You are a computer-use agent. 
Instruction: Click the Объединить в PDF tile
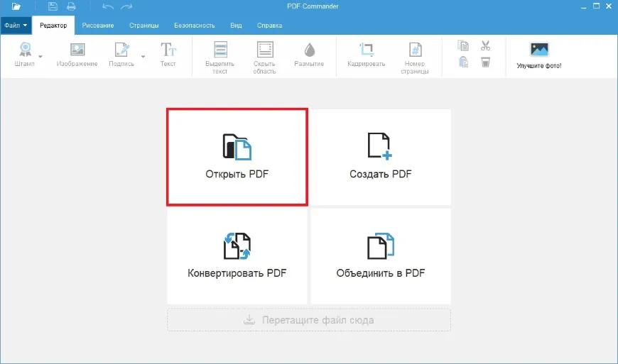381,256
